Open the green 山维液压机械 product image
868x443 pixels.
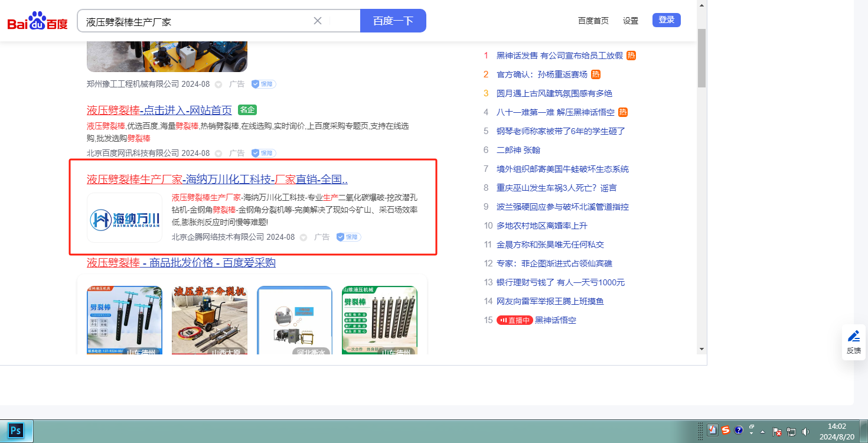point(380,321)
